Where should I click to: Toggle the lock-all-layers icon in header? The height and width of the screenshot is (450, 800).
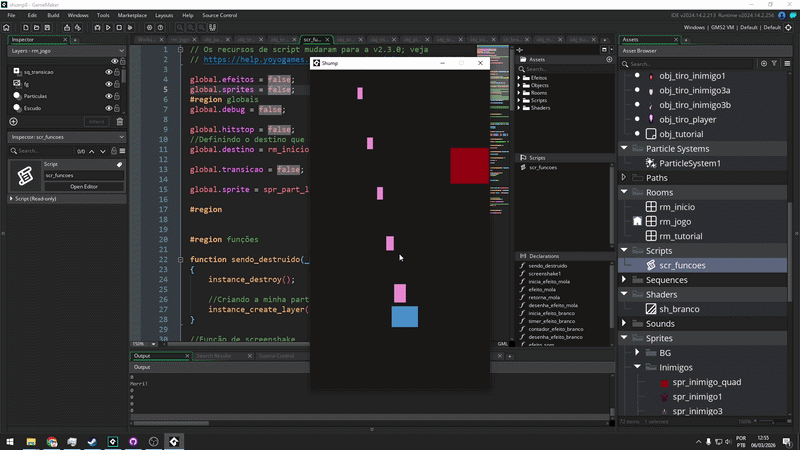pos(122,61)
